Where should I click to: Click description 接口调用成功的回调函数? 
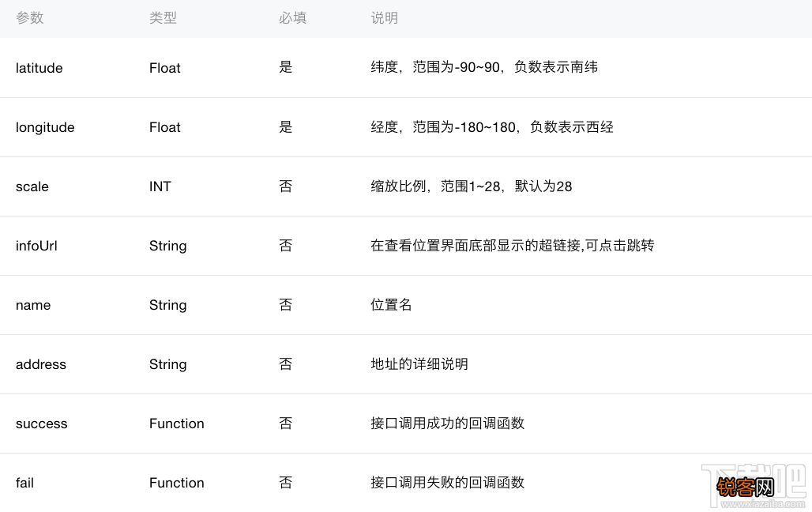coord(447,424)
